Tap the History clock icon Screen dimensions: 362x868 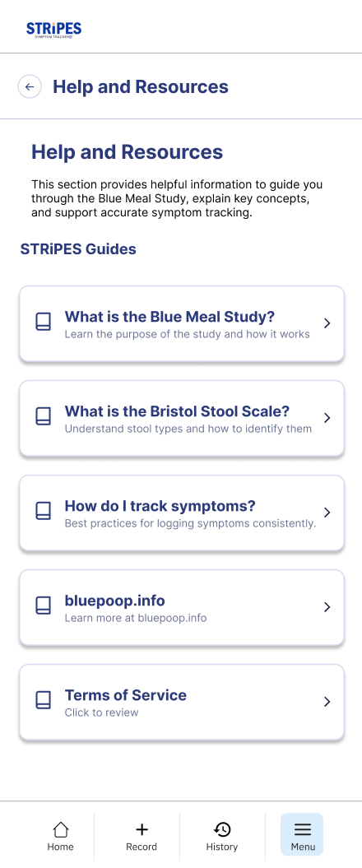[222, 829]
